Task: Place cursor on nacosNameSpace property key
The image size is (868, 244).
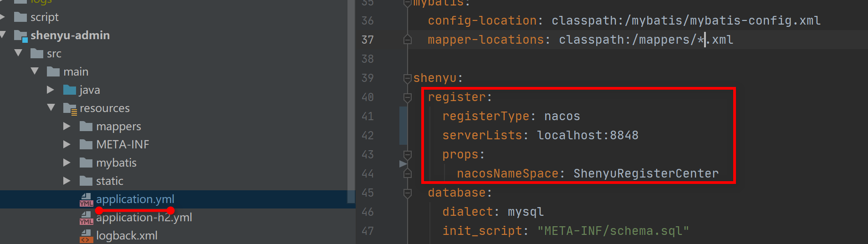Action: (x=507, y=174)
